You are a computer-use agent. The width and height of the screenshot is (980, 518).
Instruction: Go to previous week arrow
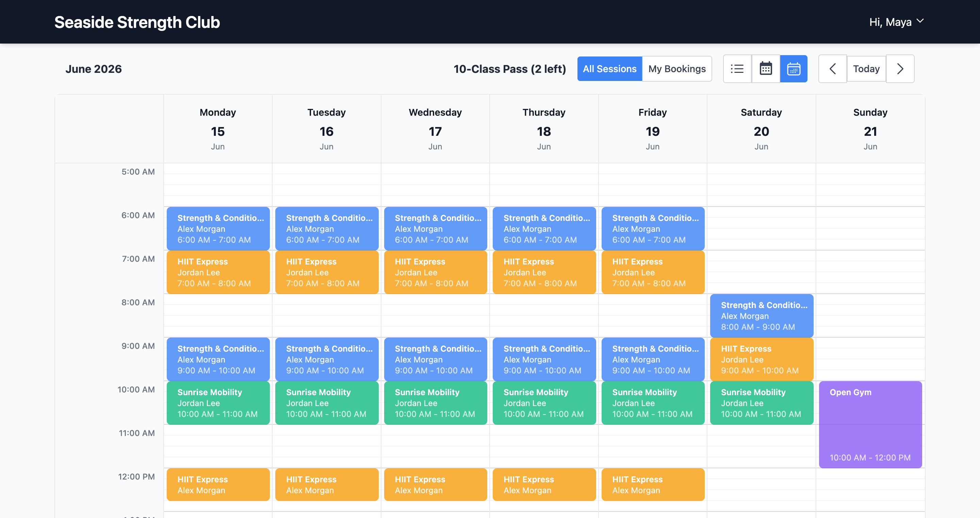coord(832,69)
